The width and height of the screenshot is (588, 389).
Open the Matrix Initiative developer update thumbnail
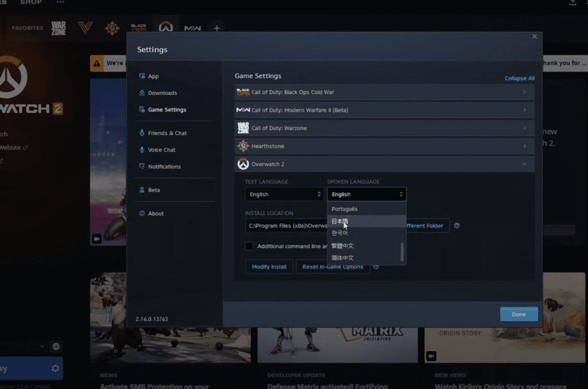(338, 345)
